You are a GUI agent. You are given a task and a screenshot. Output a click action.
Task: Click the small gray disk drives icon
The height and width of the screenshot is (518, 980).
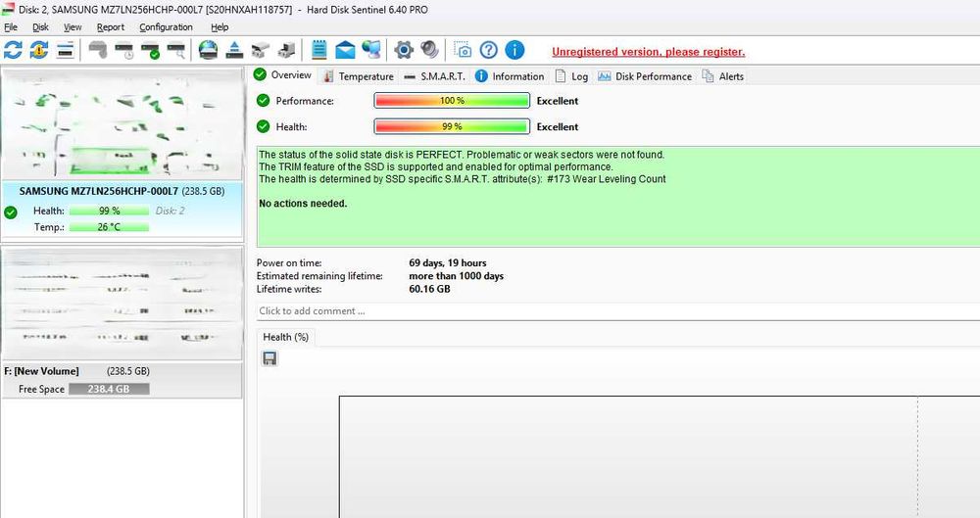(x=261, y=50)
